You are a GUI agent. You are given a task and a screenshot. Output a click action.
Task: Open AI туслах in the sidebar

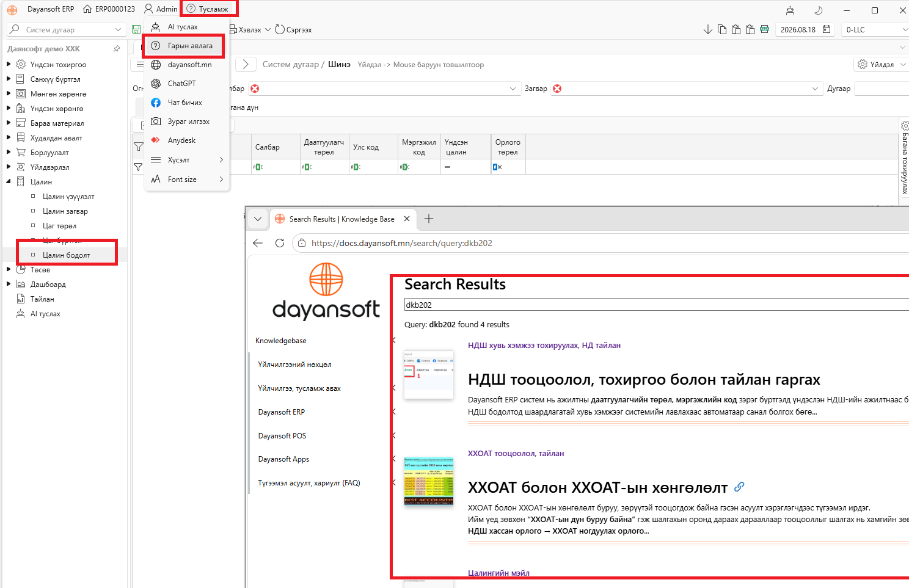[45, 314]
